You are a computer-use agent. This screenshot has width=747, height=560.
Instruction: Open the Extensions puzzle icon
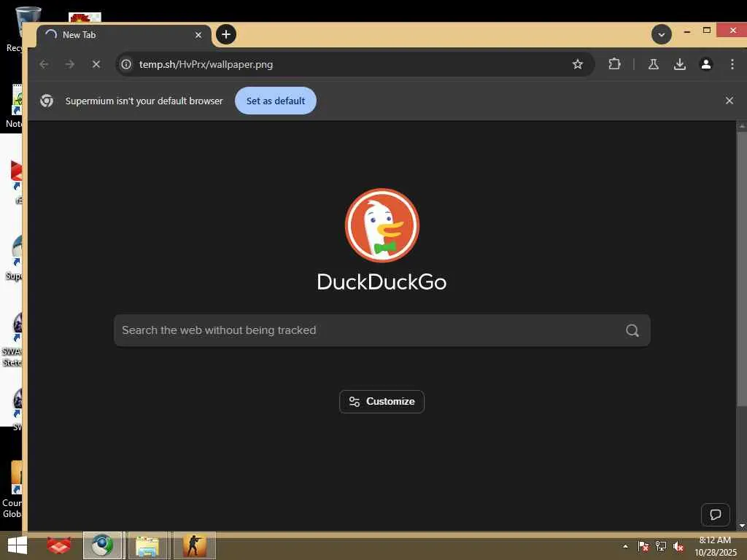614,64
